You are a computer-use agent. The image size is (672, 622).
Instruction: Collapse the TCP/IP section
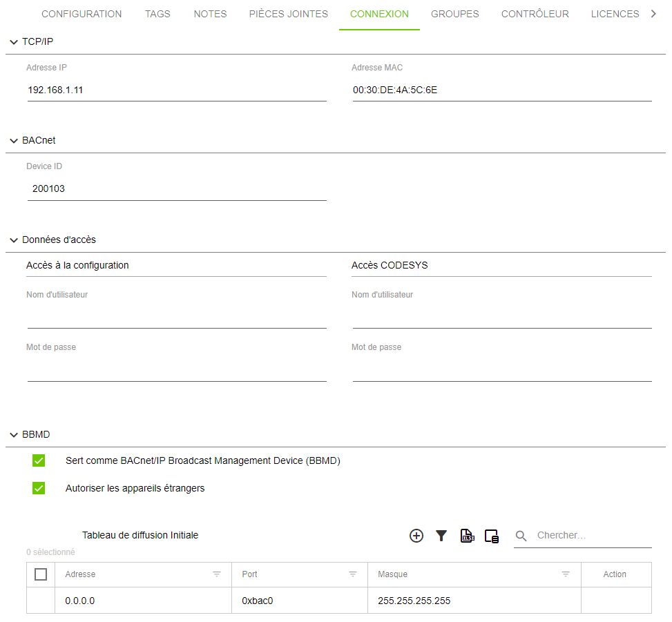point(14,42)
